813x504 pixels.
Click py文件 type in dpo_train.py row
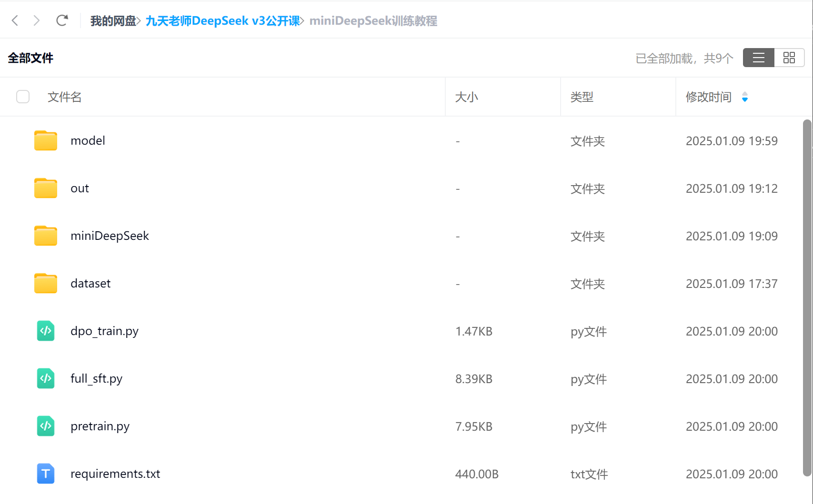coord(589,331)
